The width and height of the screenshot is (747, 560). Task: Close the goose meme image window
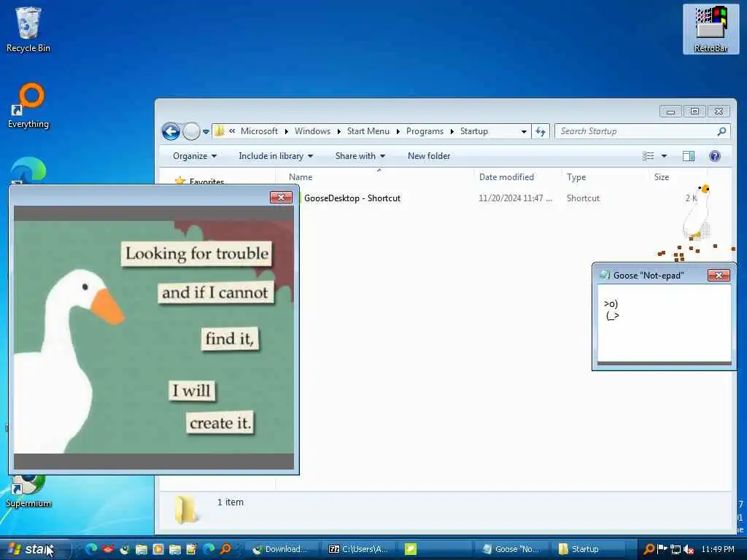281,197
